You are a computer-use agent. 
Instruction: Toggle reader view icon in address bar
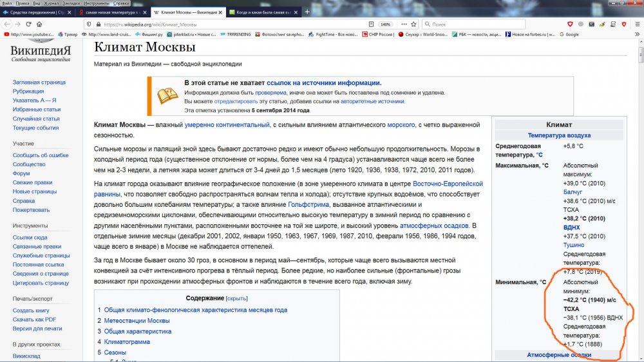(x=372, y=24)
